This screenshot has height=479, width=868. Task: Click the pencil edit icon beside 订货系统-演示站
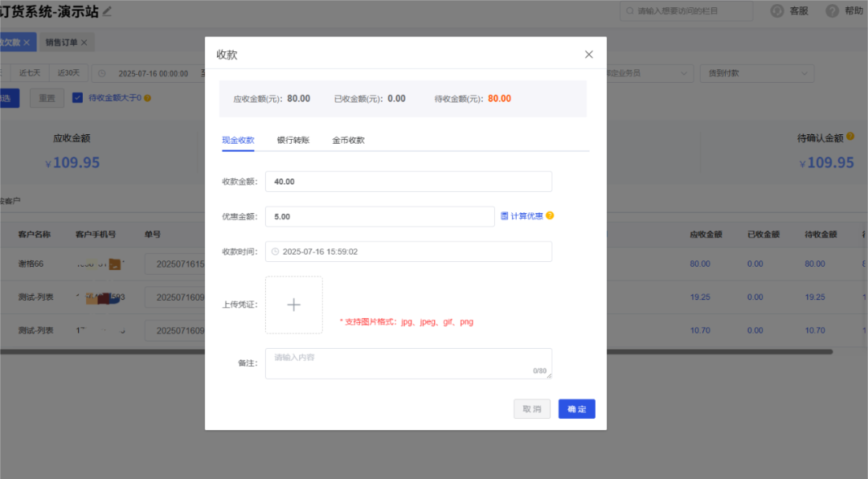coord(106,10)
